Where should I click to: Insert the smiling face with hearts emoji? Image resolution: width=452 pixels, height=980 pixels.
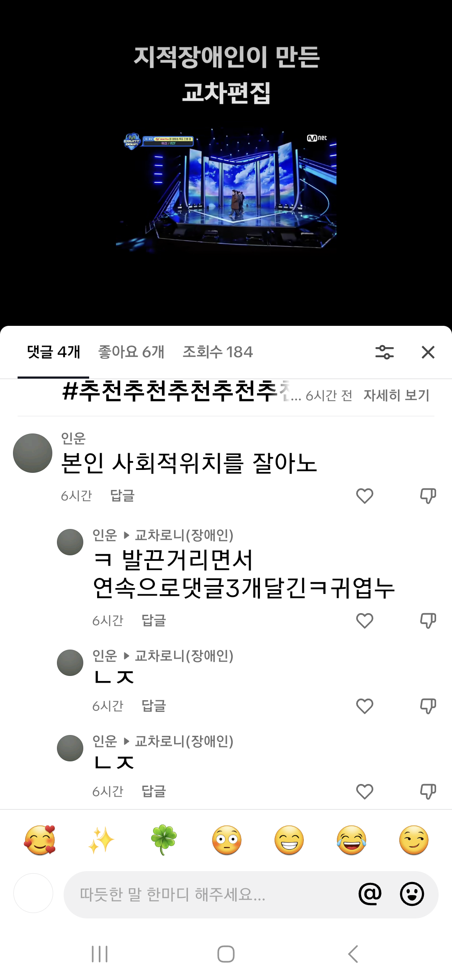point(40,840)
